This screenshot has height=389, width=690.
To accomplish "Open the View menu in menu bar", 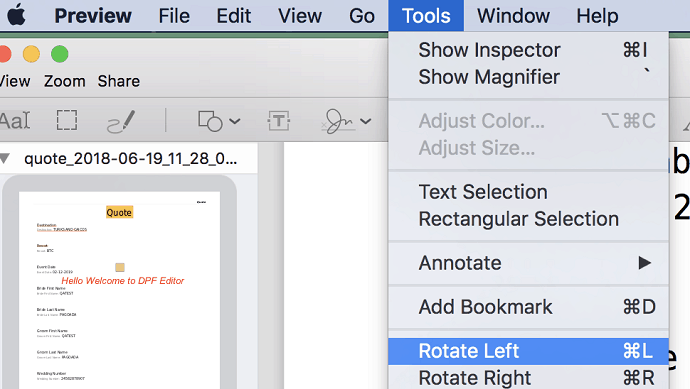I will point(300,16).
